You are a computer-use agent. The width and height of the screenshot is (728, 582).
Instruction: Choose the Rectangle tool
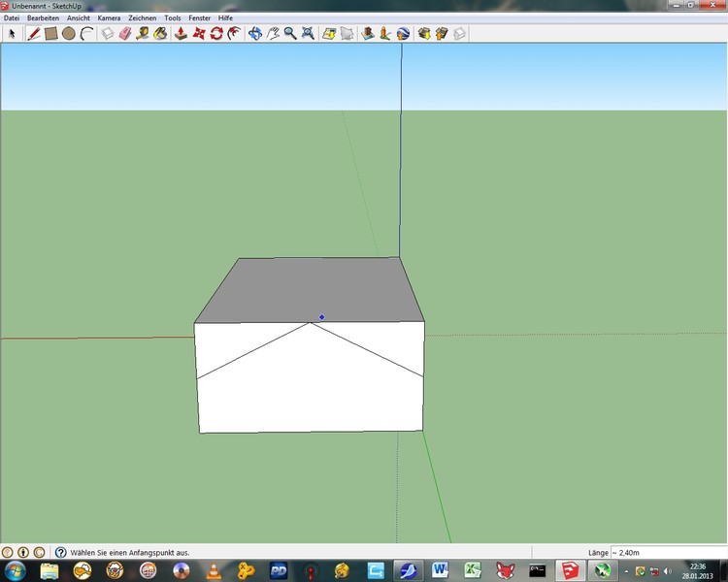click(51, 33)
